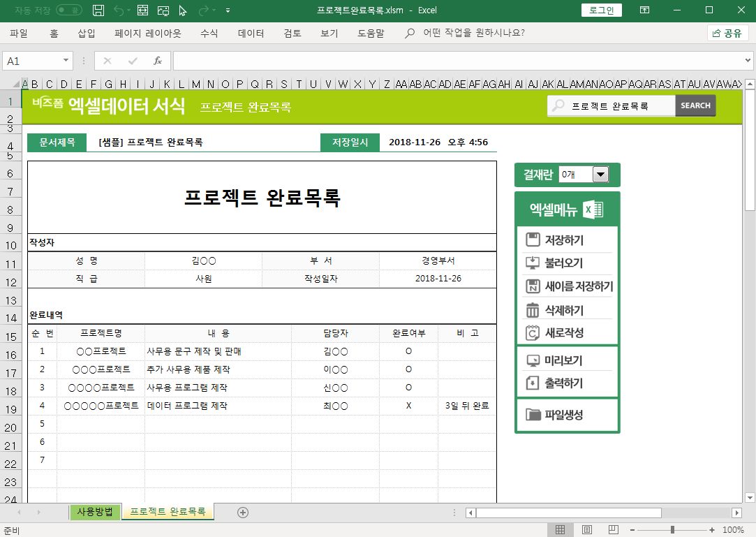Open Customize Quick Access Toolbar dropdown

pyautogui.click(x=228, y=10)
